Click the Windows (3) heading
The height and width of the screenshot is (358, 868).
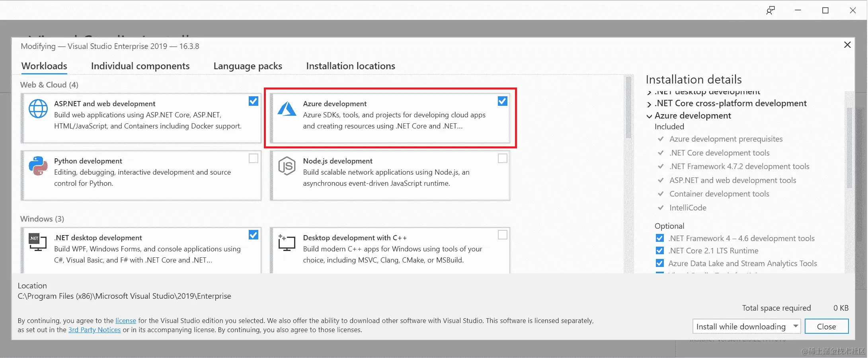point(42,219)
